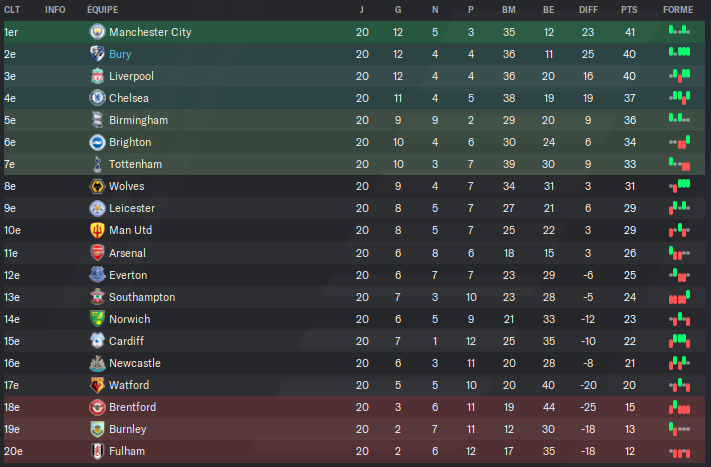
Task: Click the Manchester City club crest
Action: (97, 32)
